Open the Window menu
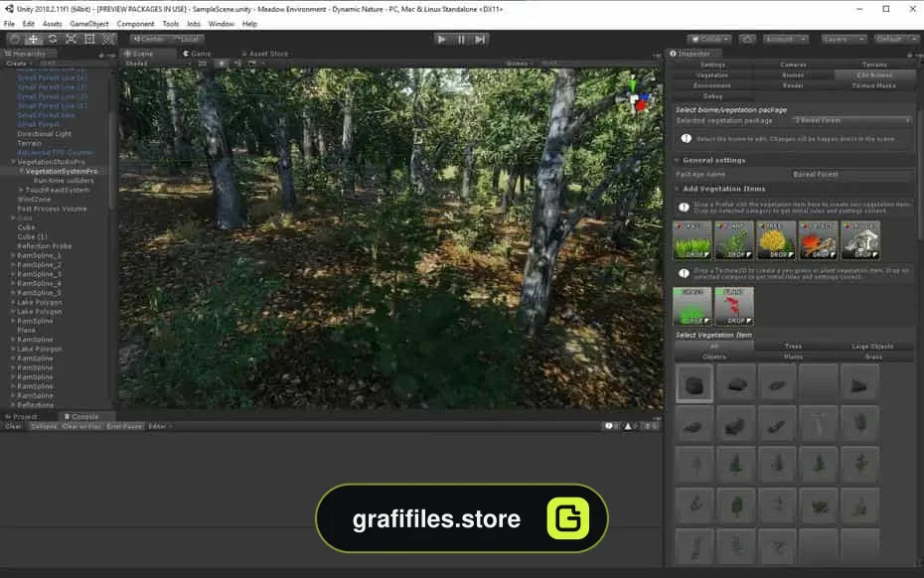This screenshot has height=578, width=924. (x=222, y=24)
